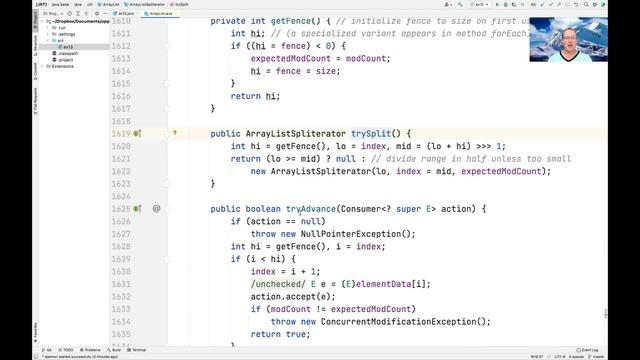The height and width of the screenshot is (360, 640).
Task: Expand the .run folder node
Action: point(48,28)
